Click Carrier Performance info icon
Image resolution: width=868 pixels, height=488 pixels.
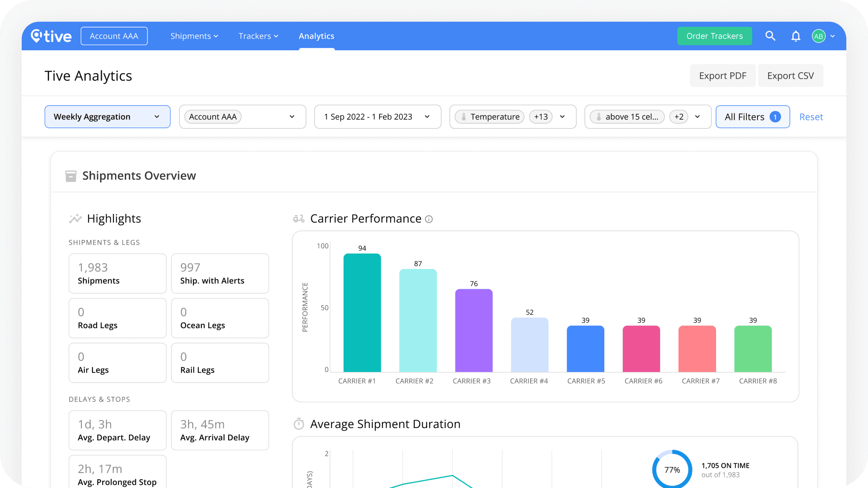(x=429, y=219)
